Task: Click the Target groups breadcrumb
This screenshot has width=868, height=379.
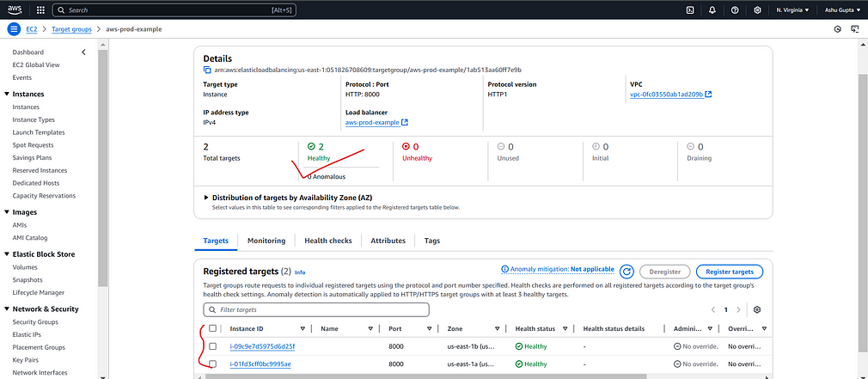Action: [71, 28]
